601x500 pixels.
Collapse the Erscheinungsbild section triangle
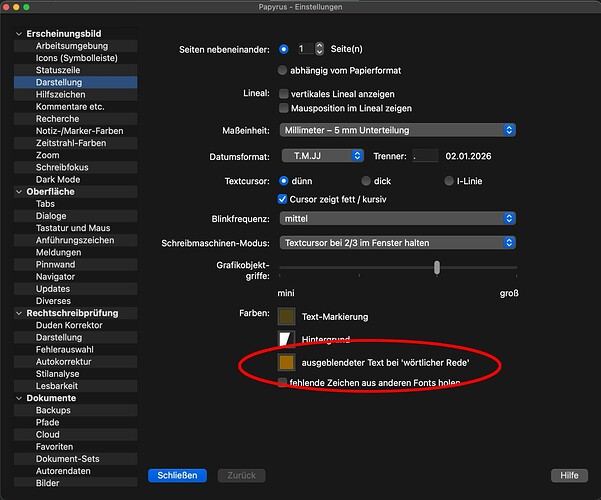[17, 33]
